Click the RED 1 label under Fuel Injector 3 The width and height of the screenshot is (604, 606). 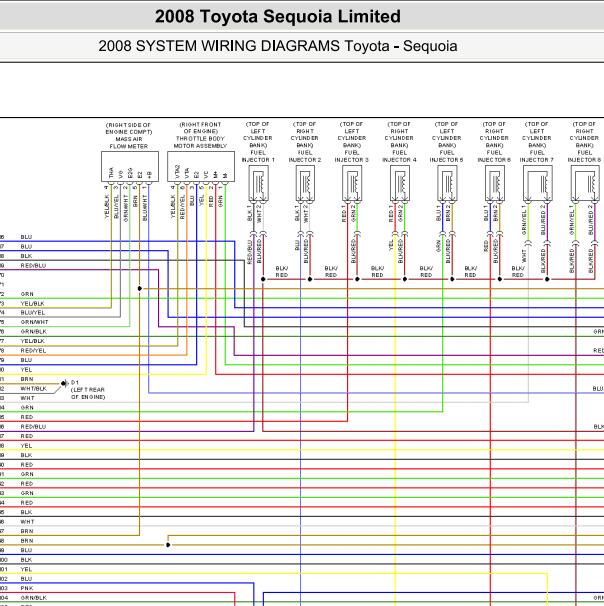coord(344,214)
